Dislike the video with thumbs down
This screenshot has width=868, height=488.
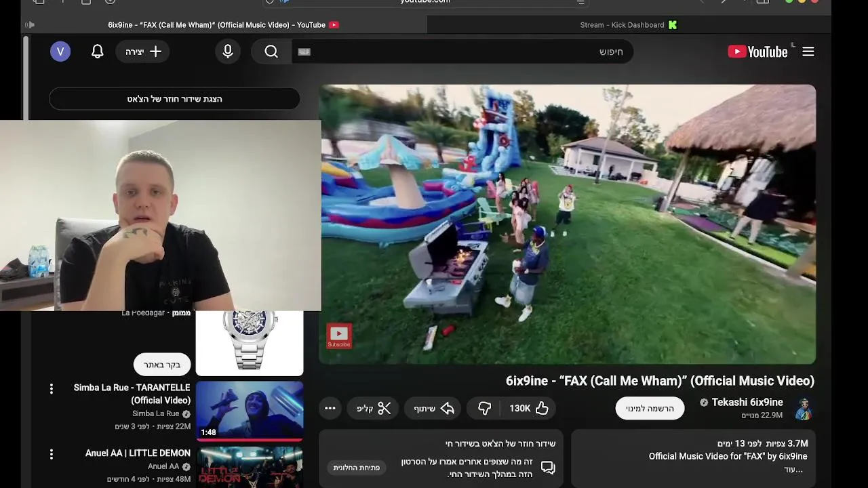click(x=484, y=408)
